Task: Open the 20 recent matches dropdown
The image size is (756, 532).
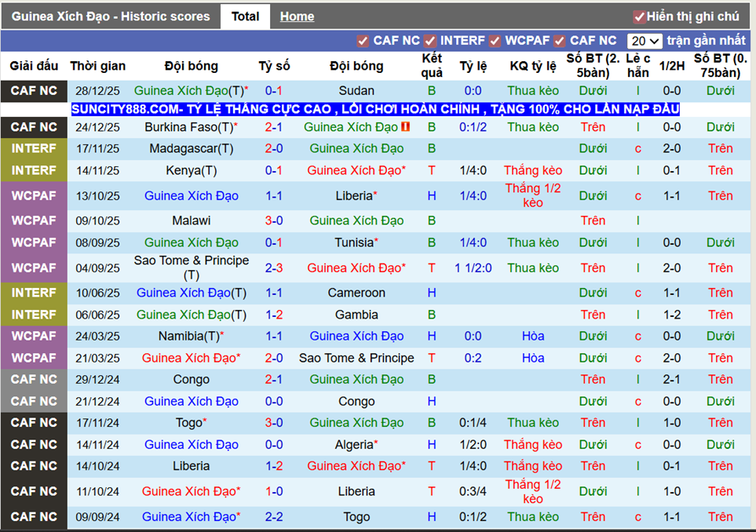Action: 645,41
